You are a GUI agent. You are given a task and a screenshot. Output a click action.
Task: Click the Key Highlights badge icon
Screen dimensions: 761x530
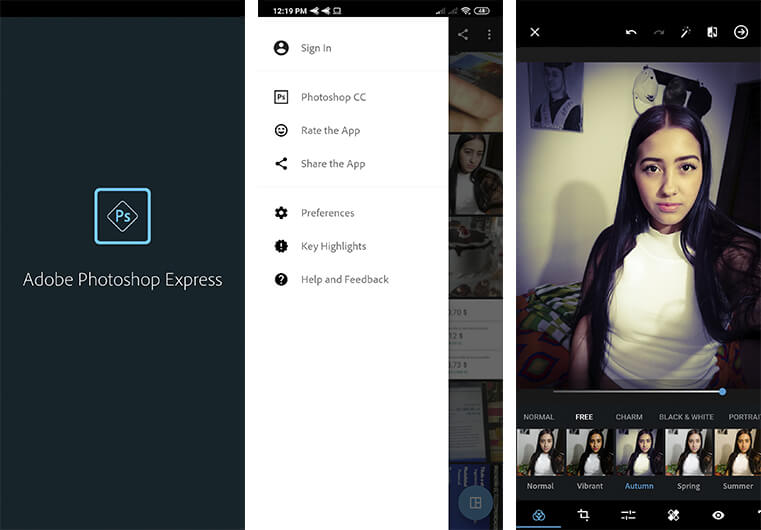pos(281,246)
